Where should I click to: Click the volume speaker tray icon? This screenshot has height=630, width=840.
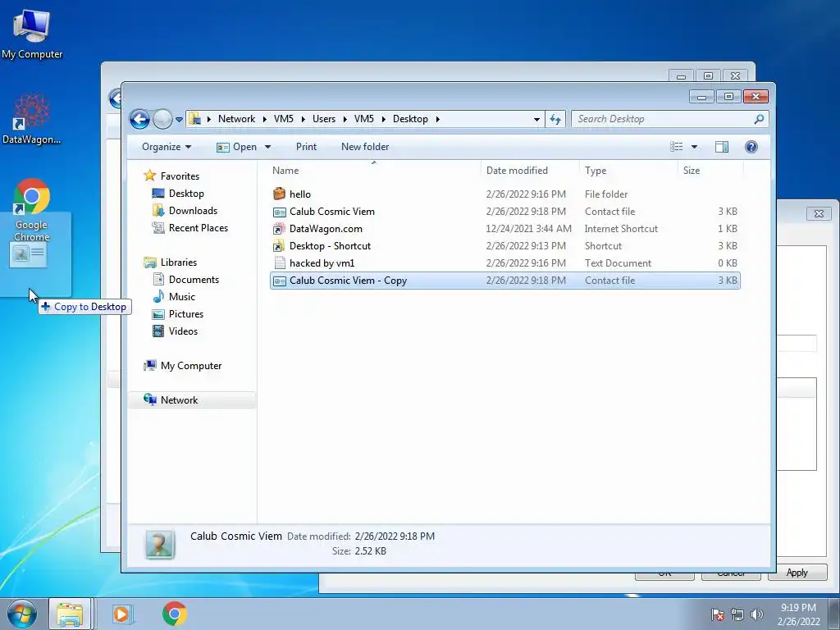(x=757, y=614)
